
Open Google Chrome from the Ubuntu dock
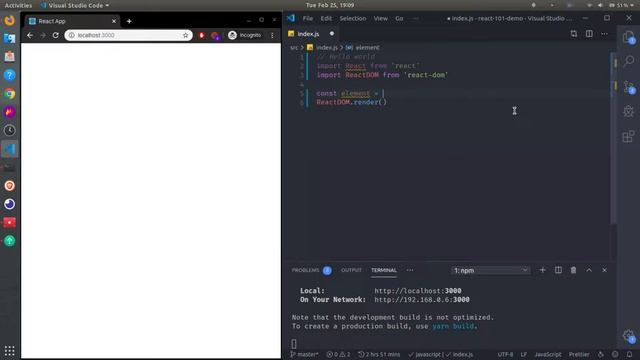pos(9,94)
